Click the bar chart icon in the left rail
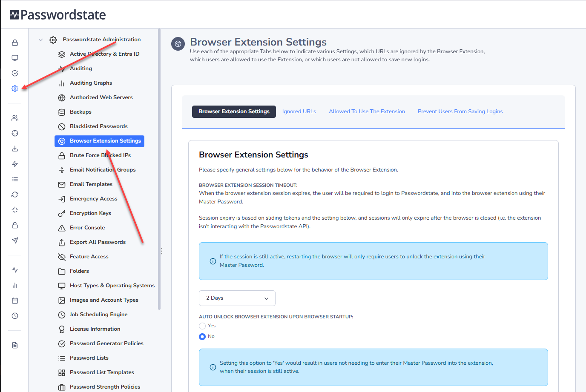This screenshot has width=586, height=392. 15,285
